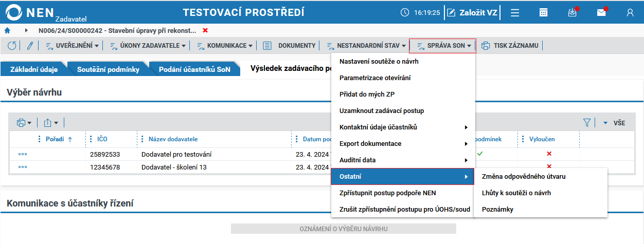Open the UVEŘEJNĚNÍ dropdown menu
This screenshot has width=644, height=244.
tap(72, 46)
